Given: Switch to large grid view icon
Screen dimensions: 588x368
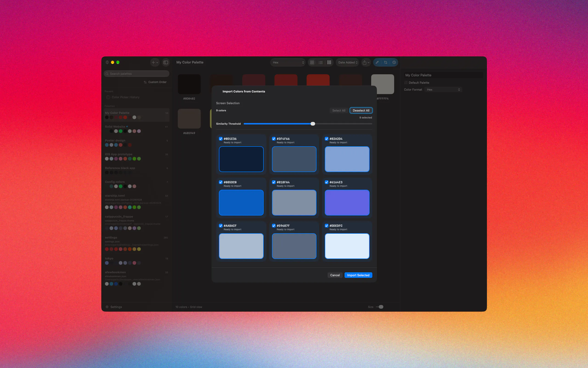Looking at the screenshot, I should pos(312,63).
